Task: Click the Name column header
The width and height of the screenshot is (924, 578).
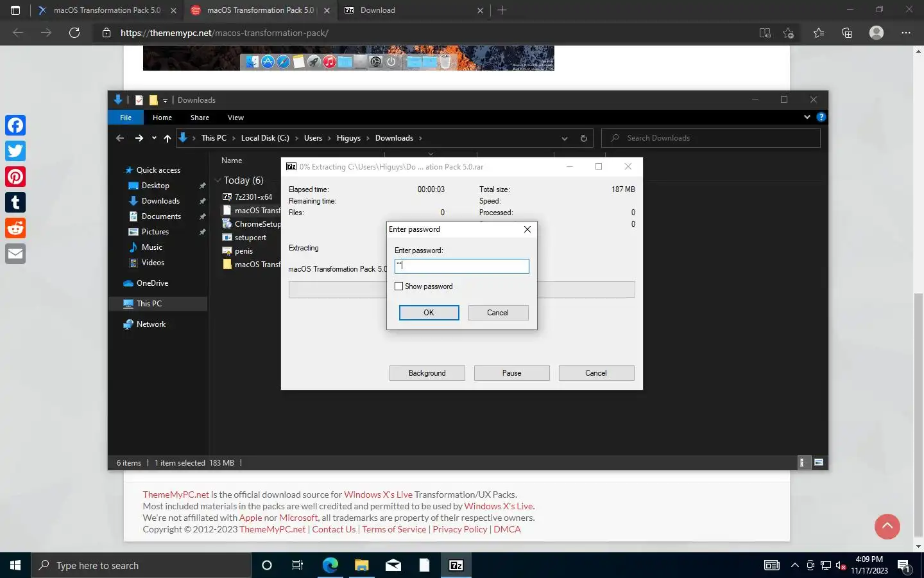Action: click(x=232, y=161)
